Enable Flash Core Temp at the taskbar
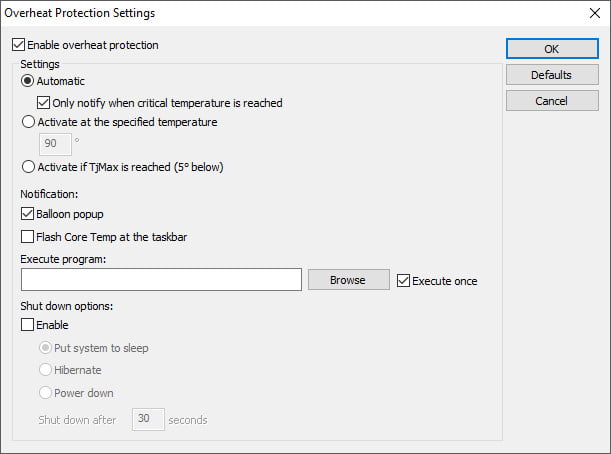This screenshot has width=611, height=454. pyautogui.click(x=27, y=237)
